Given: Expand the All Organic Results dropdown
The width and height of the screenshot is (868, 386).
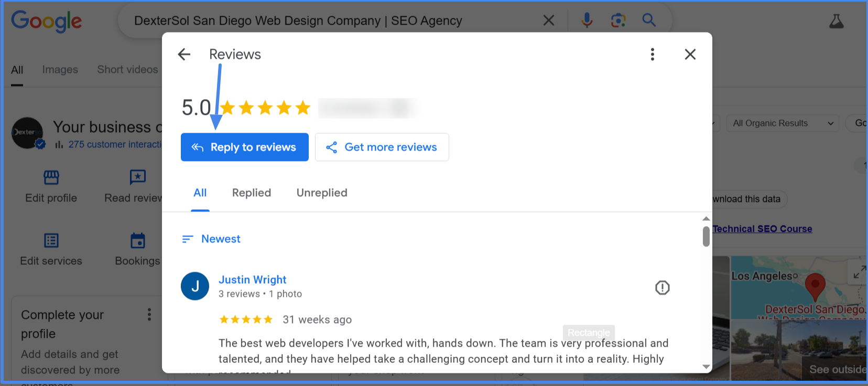Looking at the screenshot, I should [783, 123].
